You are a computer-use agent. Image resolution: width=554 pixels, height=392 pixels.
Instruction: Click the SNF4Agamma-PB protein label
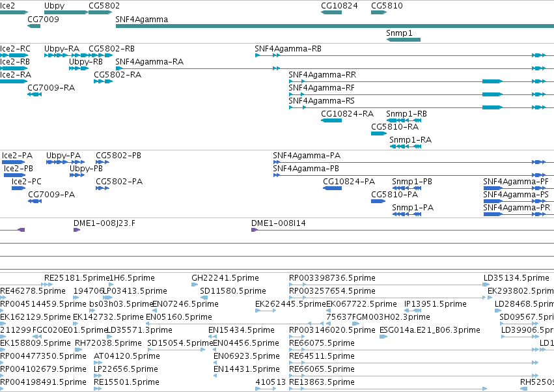pos(306,169)
